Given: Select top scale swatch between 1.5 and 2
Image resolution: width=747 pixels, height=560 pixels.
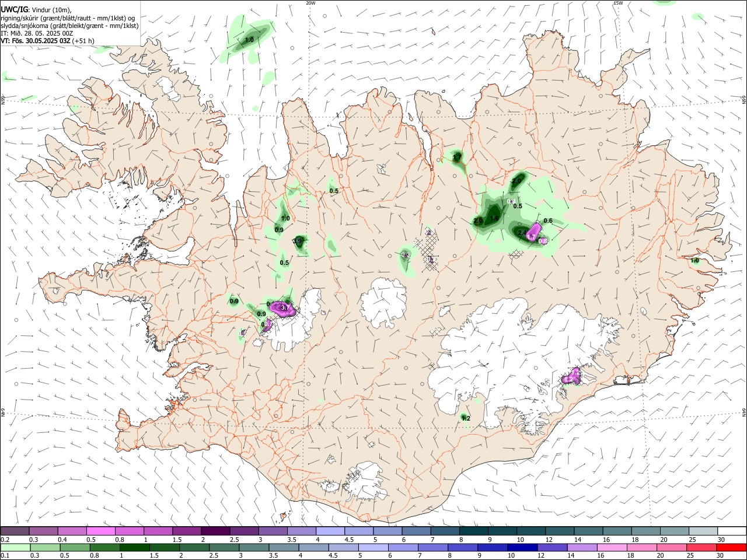Looking at the screenshot, I should (x=187, y=531).
